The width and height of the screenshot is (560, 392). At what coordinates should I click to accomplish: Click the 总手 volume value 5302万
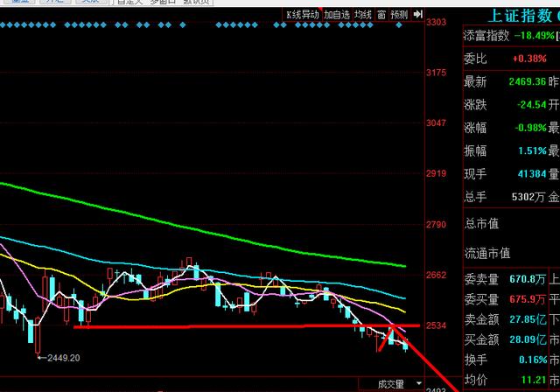528,173
